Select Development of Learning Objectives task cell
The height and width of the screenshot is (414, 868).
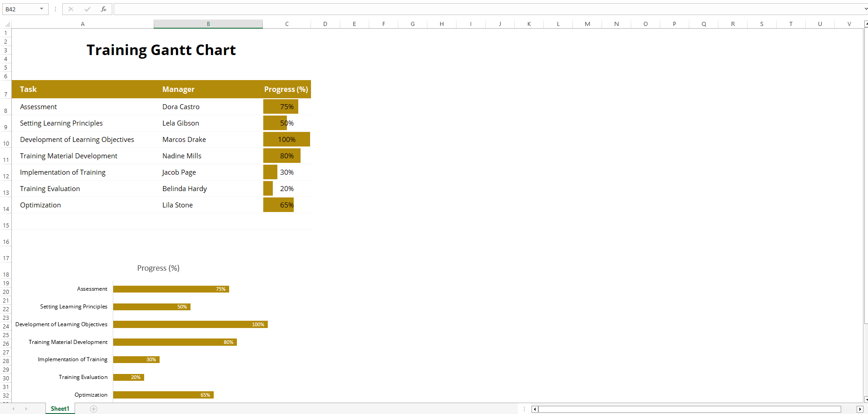coord(83,140)
